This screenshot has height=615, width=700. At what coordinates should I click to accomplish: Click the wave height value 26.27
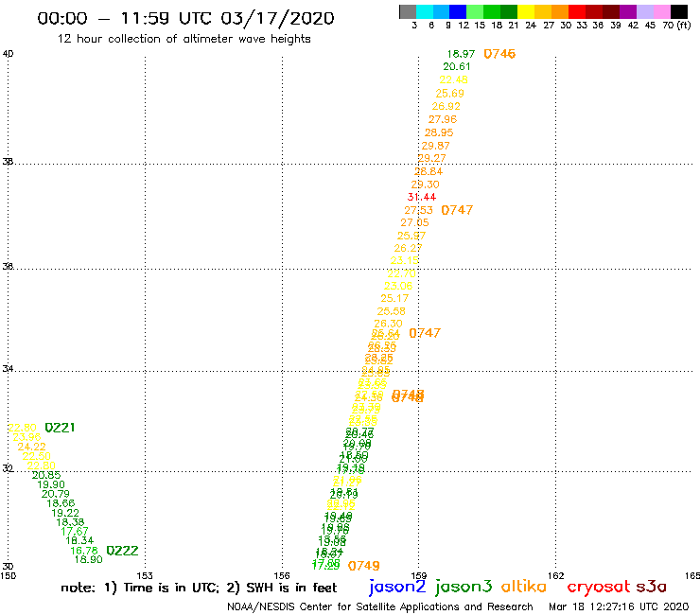408,248
